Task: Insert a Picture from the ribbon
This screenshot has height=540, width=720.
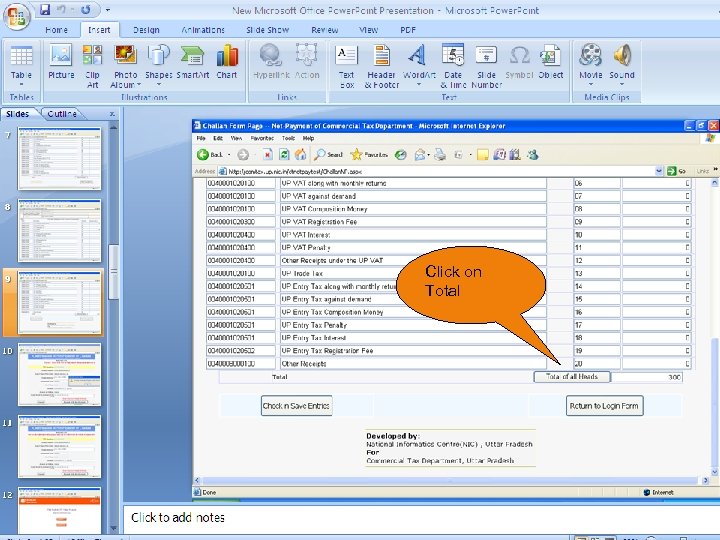Action: (x=61, y=62)
